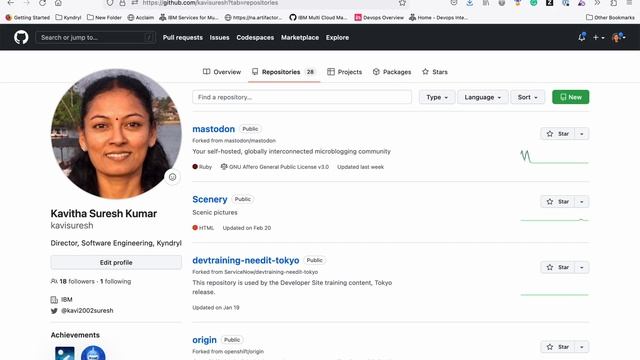The height and width of the screenshot is (360, 640).
Task: Go to Issues in the header
Action: tap(219, 38)
